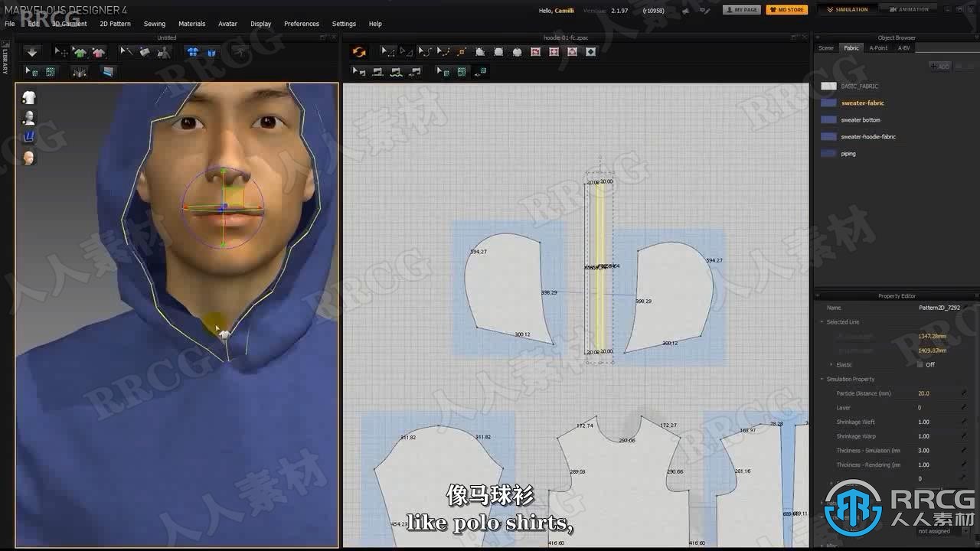Click the blue folded garment icon

211,52
